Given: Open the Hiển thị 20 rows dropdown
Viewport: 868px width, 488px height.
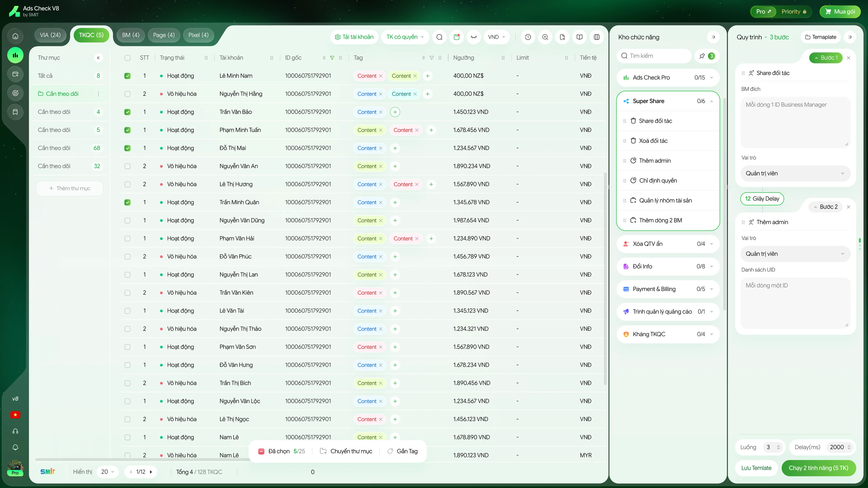Looking at the screenshot, I should 108,472.
